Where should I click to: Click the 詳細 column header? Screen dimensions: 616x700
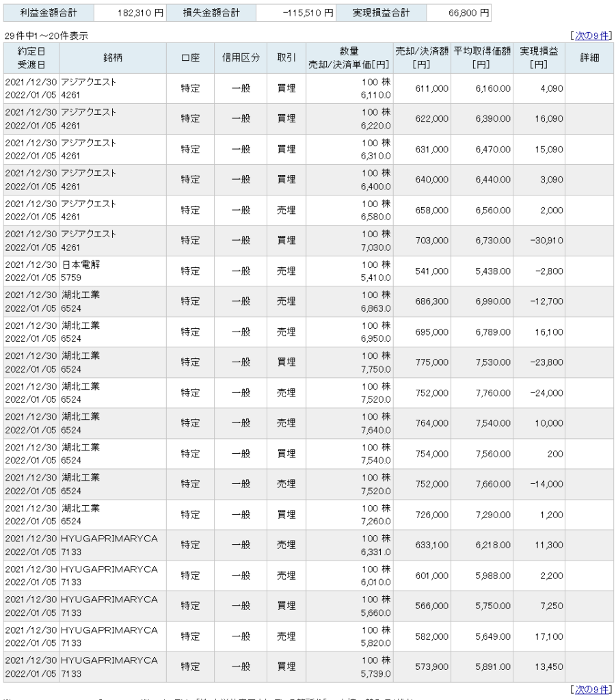589,58
